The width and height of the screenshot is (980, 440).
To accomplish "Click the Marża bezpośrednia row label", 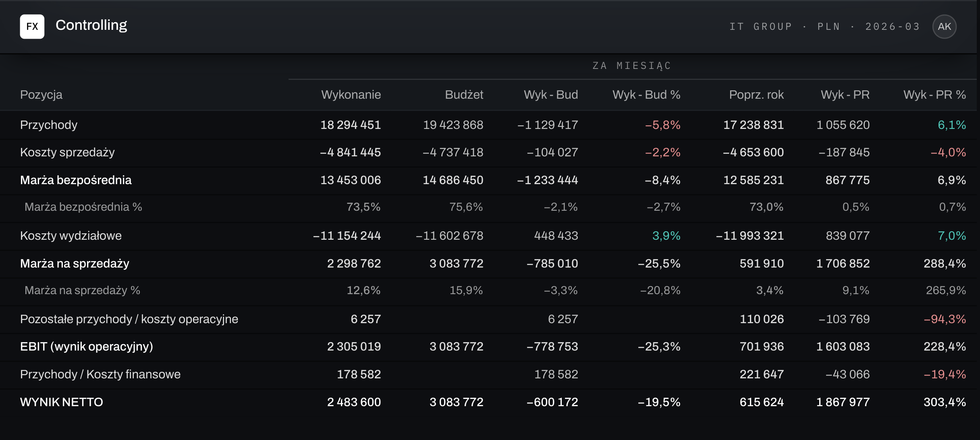I will (76, 180).
